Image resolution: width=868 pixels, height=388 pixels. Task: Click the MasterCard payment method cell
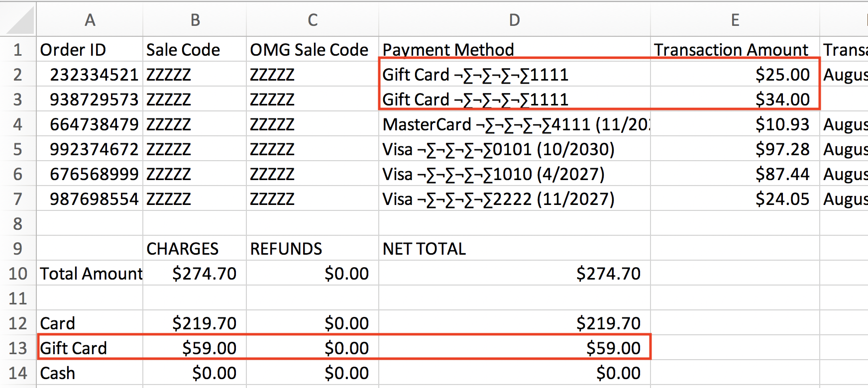click(x=515, y=124)
